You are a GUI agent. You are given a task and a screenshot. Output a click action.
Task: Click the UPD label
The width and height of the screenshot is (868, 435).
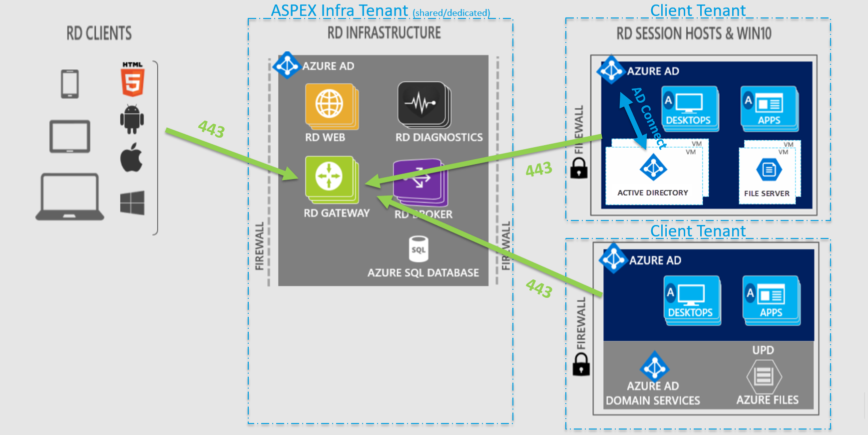[x=763, y=350]
